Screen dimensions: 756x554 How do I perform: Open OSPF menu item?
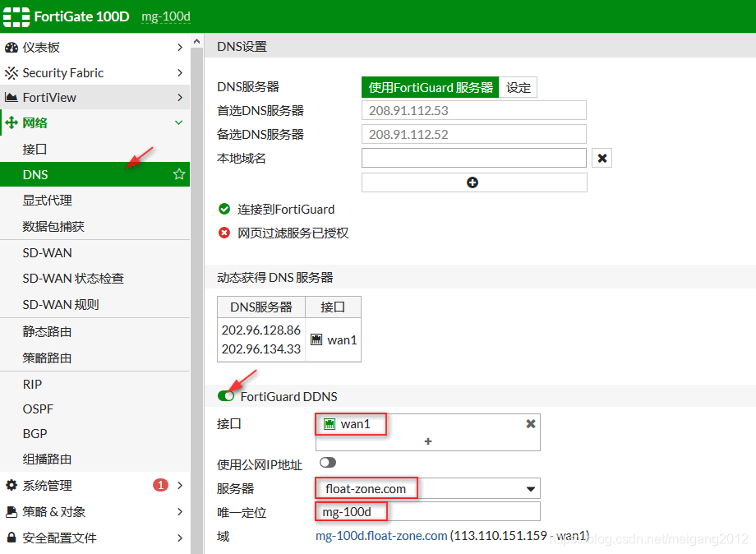pos(95,409)
